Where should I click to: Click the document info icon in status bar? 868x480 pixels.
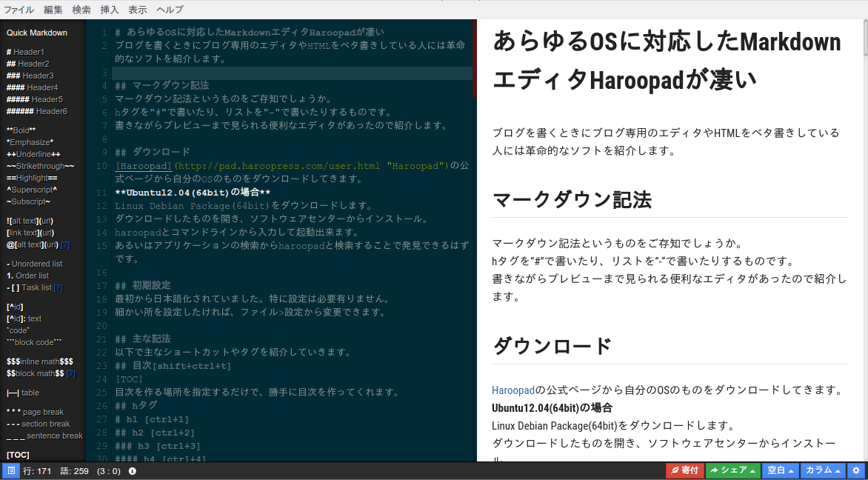(x=133, y=471)
